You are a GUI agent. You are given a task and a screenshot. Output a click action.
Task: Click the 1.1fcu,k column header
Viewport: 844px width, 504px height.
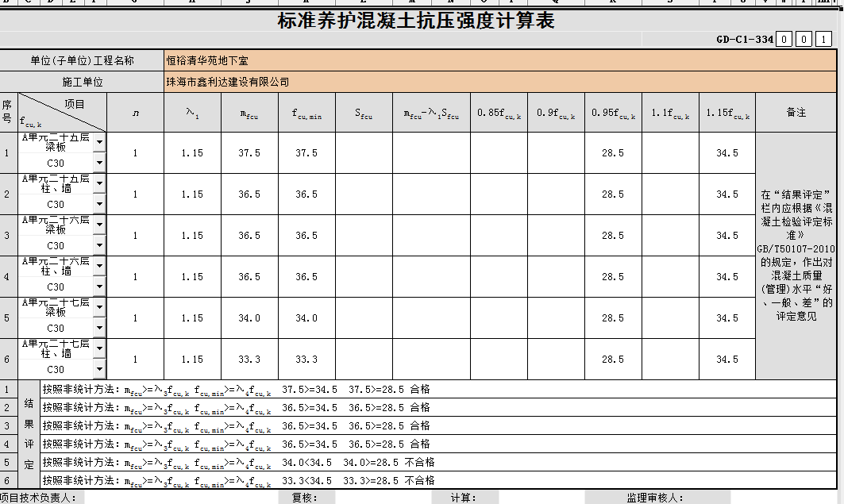670,113
